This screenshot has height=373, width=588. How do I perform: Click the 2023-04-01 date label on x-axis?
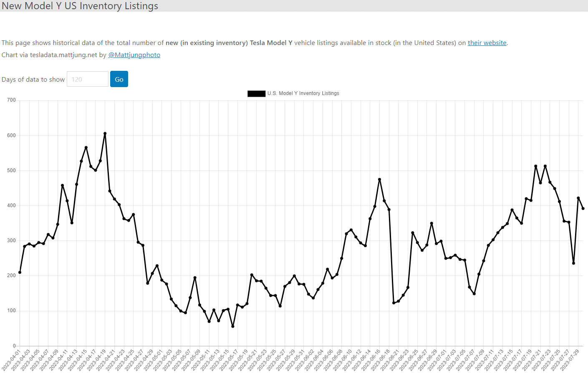11,360
